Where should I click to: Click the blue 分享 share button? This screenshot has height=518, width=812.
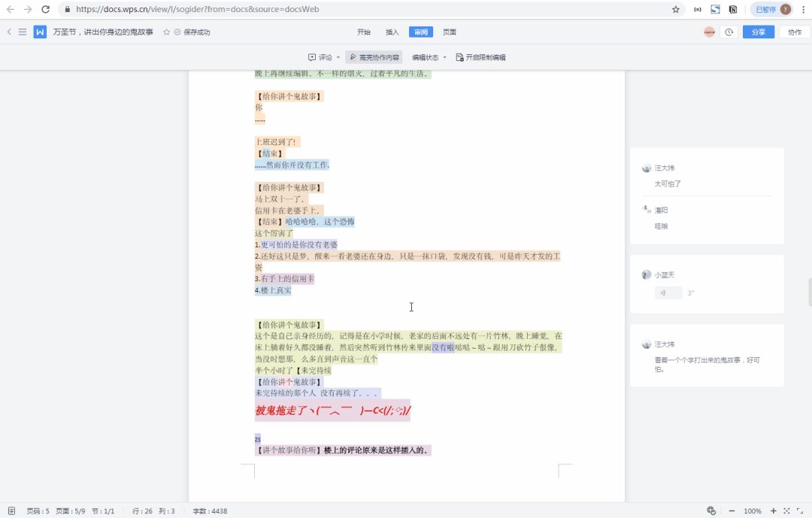758,32
